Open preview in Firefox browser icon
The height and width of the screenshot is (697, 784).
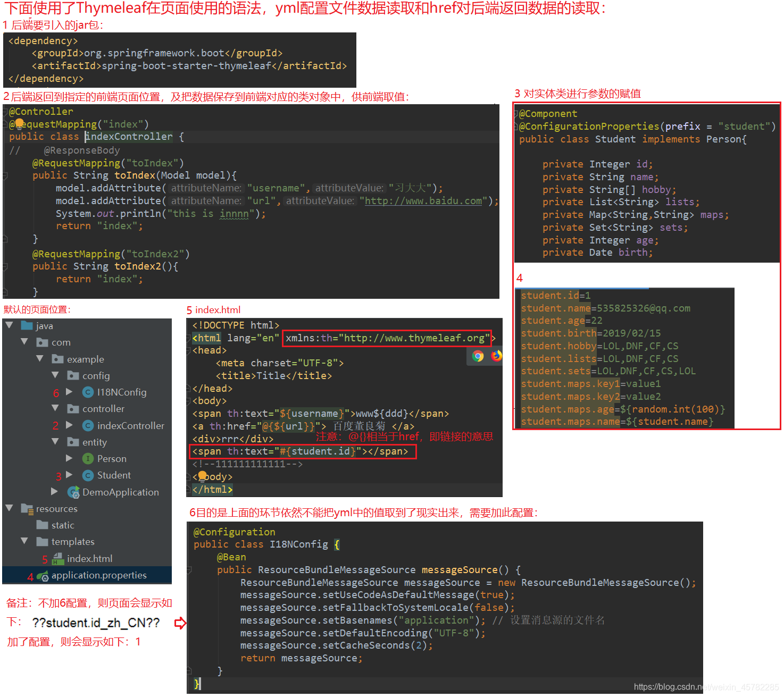click(x=496, y=355)
